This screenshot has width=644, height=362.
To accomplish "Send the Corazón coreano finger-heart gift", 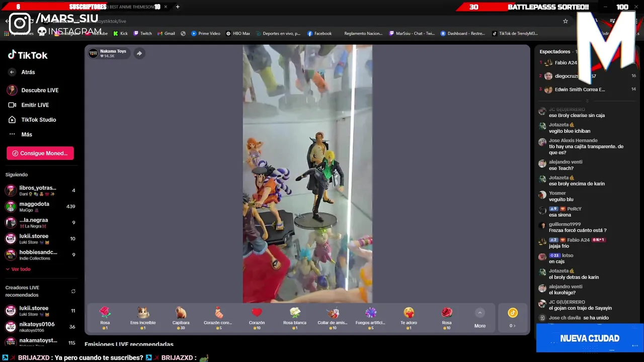I will tap(218, 318).
